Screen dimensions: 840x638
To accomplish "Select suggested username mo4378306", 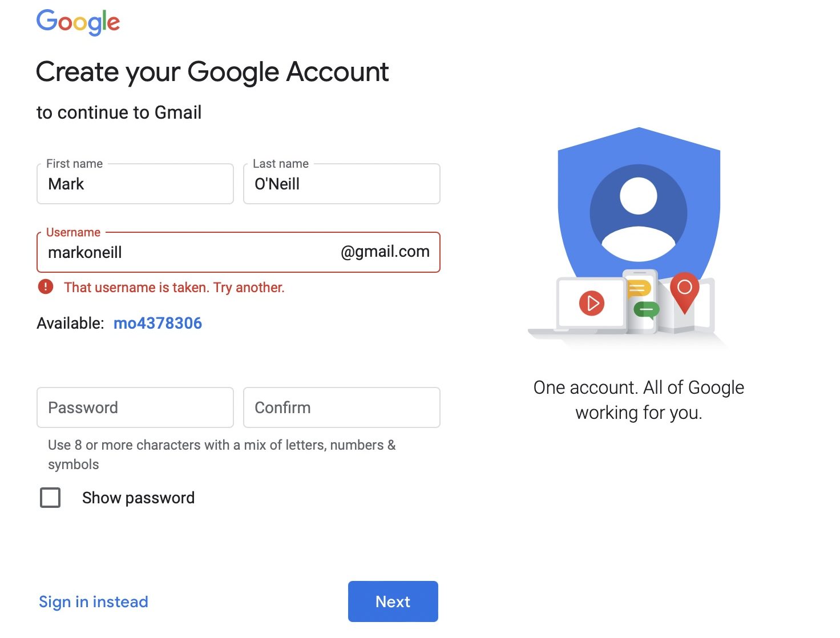I will coord(157,323).
